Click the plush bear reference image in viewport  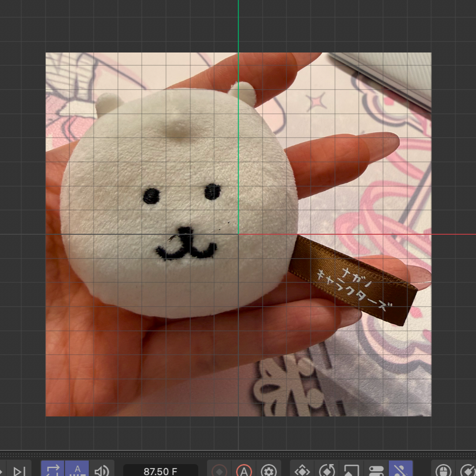click(238, 234)
